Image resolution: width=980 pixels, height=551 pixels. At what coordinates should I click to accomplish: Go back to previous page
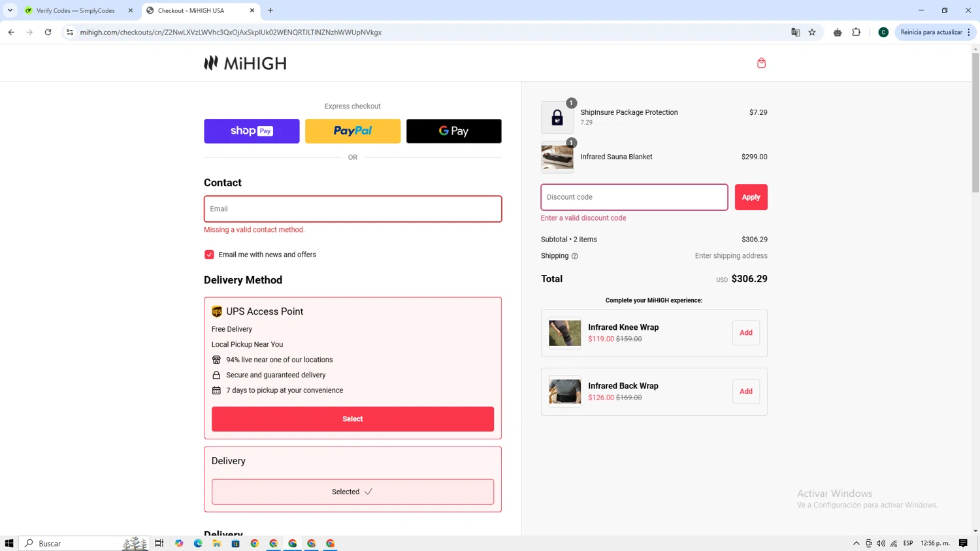pyautogui.click(x=11, y=32)
